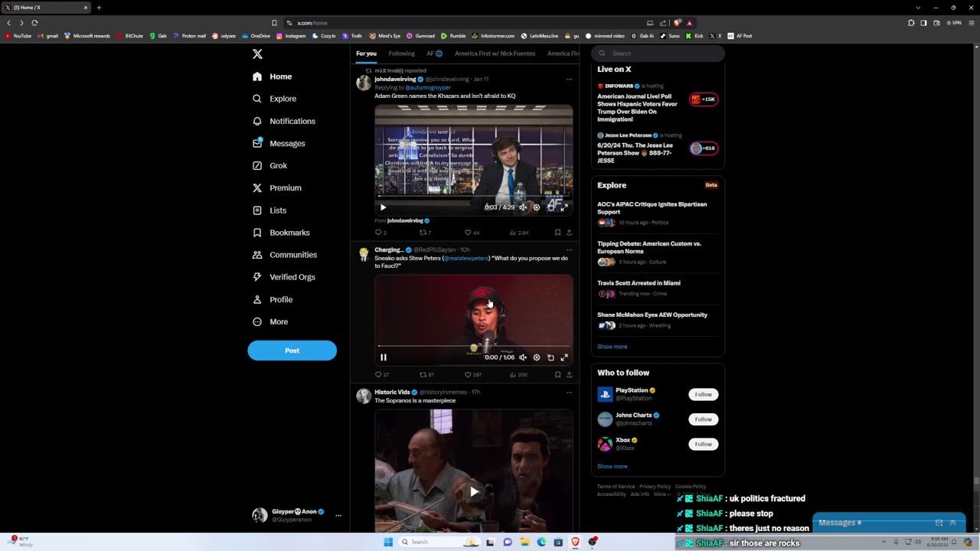This screenshot has height=551, width=980.
Task: Select the For you tab
Action: [x=366, y=54]
